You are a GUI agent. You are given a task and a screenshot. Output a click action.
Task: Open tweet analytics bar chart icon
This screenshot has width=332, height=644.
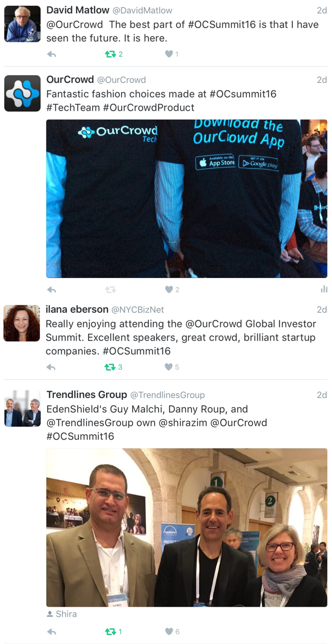click(x=324, y=289)
